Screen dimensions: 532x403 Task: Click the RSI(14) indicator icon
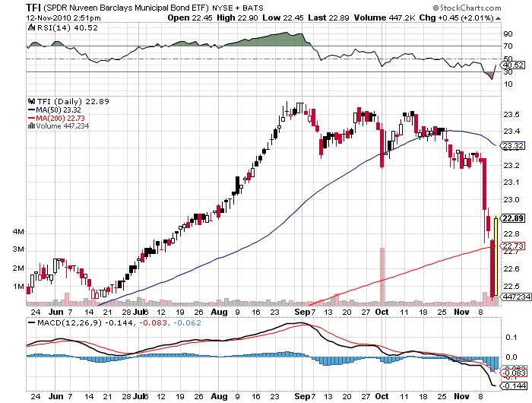[x=31, y=27]
